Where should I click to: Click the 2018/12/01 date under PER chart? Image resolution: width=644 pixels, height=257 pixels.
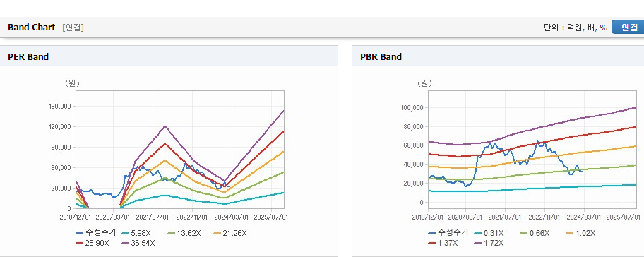(x=76, y=217)
